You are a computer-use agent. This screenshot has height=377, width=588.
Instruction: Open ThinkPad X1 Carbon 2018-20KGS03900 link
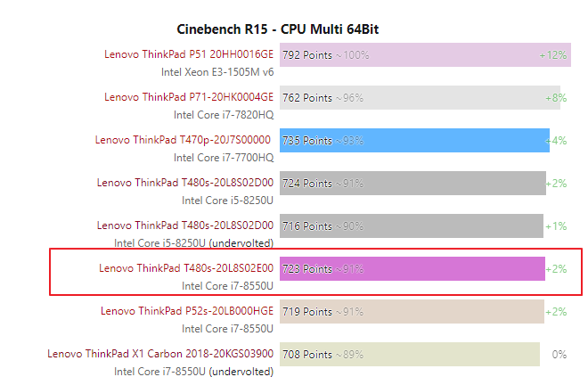160,354
